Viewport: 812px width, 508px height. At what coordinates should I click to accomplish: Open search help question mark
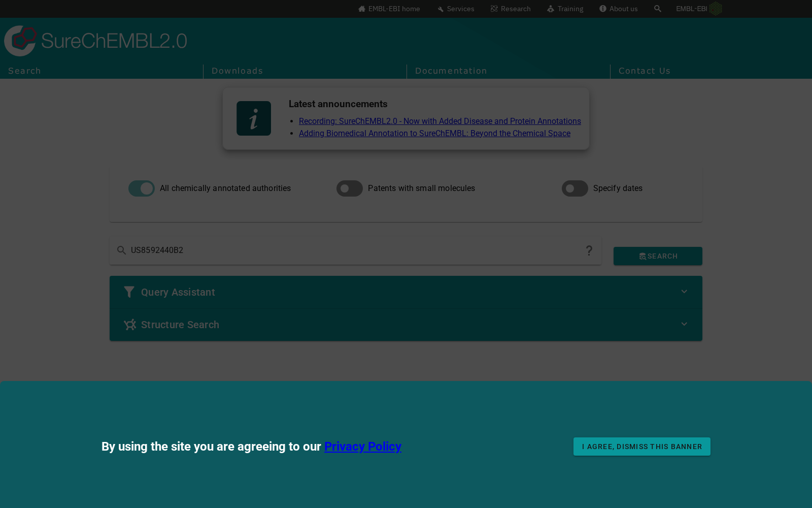tap(589, 250)
